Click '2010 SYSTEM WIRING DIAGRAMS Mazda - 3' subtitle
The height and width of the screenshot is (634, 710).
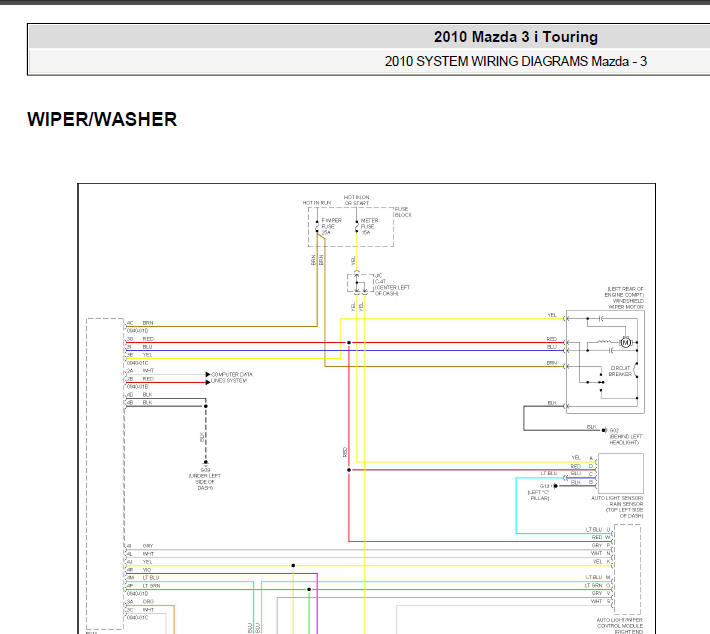click(515, 61)
